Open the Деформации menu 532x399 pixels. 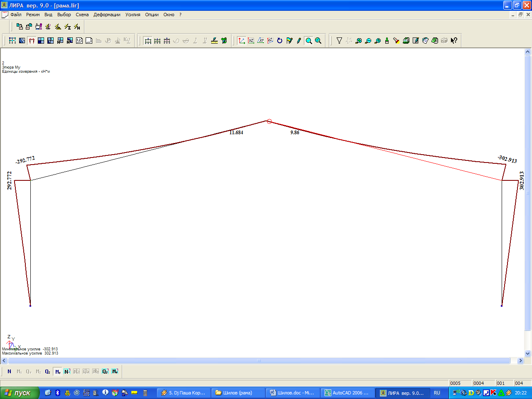click(107, 15)
